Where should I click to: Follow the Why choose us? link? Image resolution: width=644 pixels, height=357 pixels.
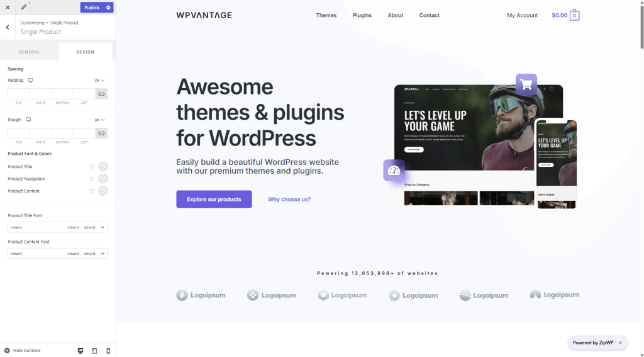pos(289,200)
